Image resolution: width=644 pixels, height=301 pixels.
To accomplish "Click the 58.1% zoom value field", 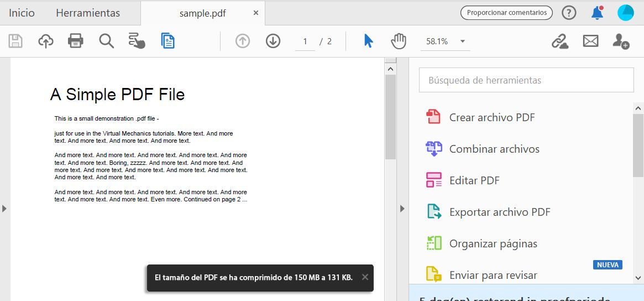I will click(x=437, y=41).
